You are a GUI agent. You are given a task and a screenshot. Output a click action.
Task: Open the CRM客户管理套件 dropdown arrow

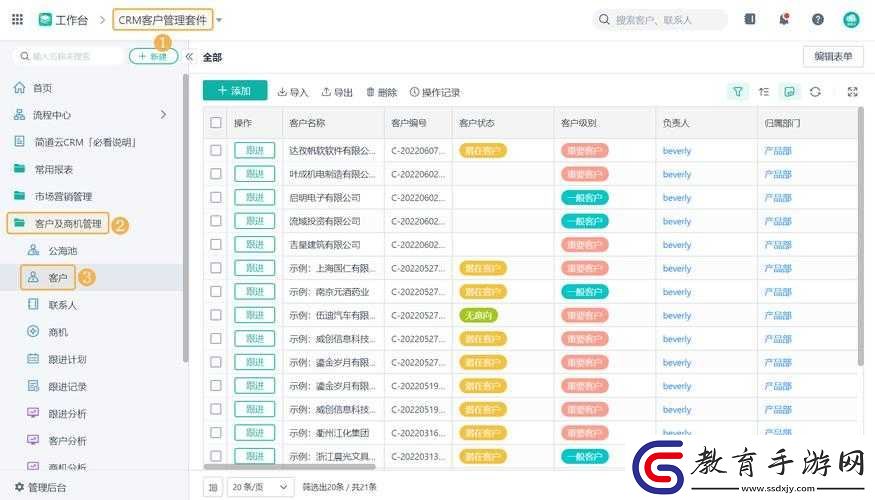pos(219,20)
